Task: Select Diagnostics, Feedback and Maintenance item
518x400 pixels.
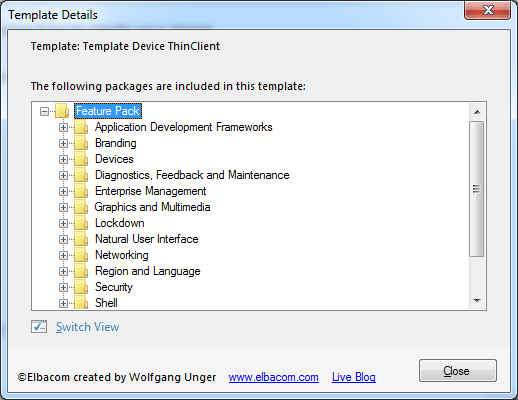Action: [x=192, y=175]
